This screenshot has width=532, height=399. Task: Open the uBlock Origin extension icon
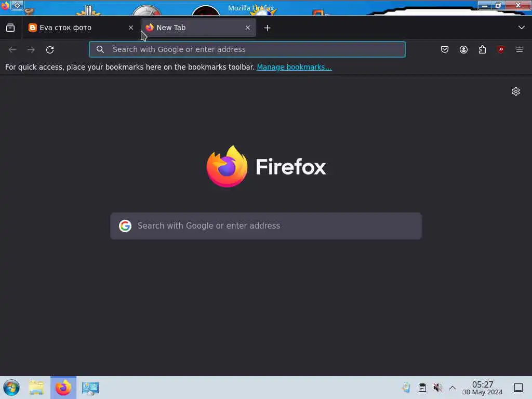(x=501, y=49)
